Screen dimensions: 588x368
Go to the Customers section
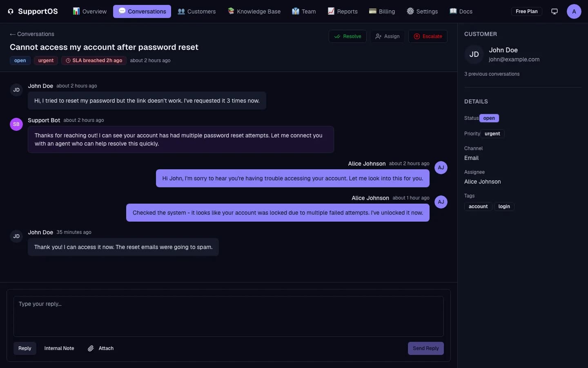[x=196, y=11]
